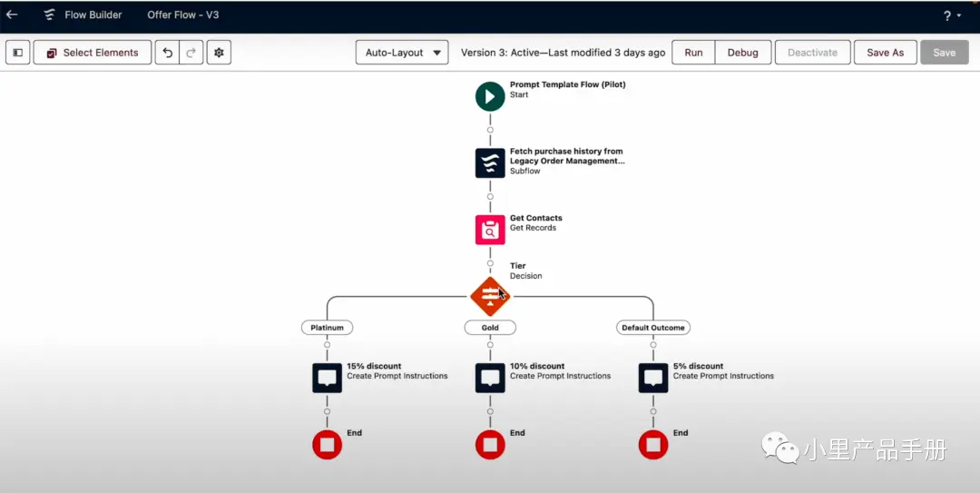Click the Select Elements button

click(x=93, y=53)
